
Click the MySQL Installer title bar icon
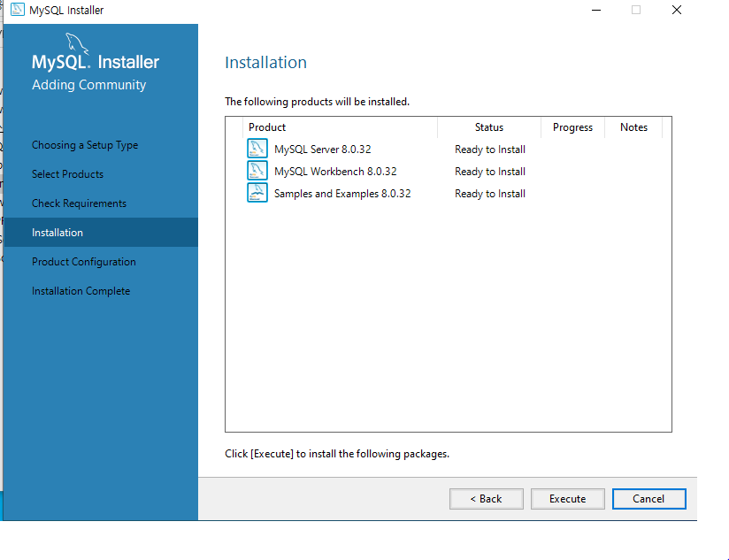[x=17, y=10]
